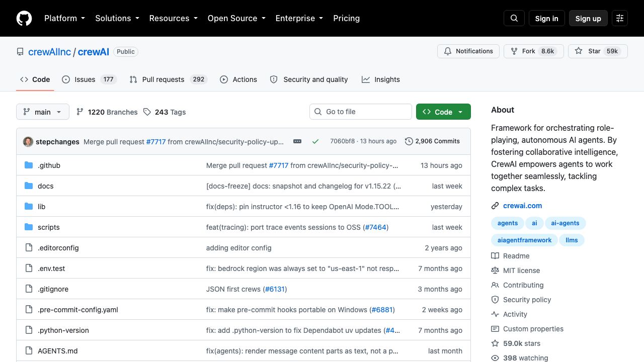Open the Insights tab

381,79
